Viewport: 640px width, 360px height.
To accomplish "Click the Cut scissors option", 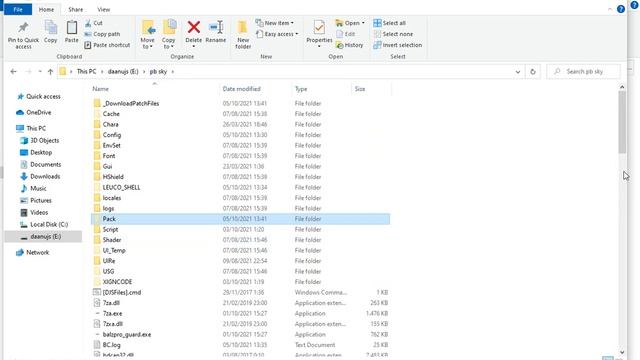I will (x=93, y=23).
